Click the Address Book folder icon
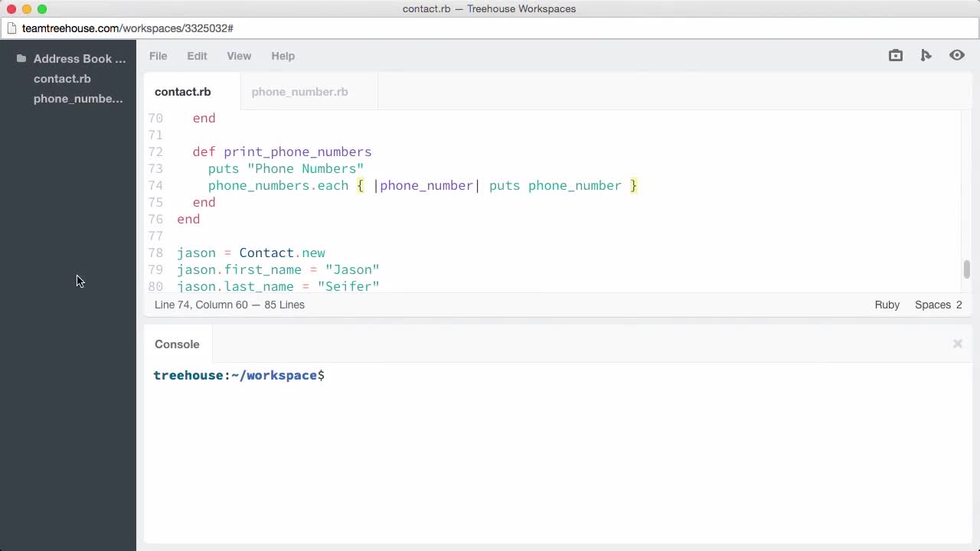 click(x=22, y=58)
